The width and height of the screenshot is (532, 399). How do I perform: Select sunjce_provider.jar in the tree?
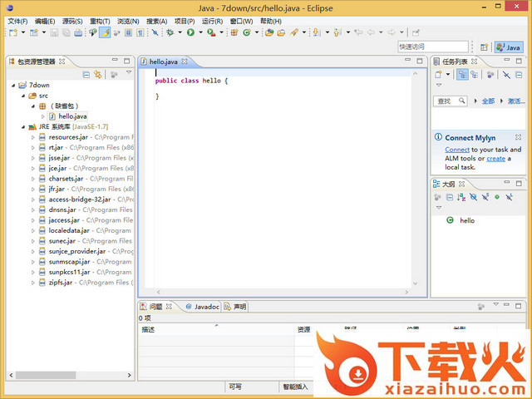77,251
